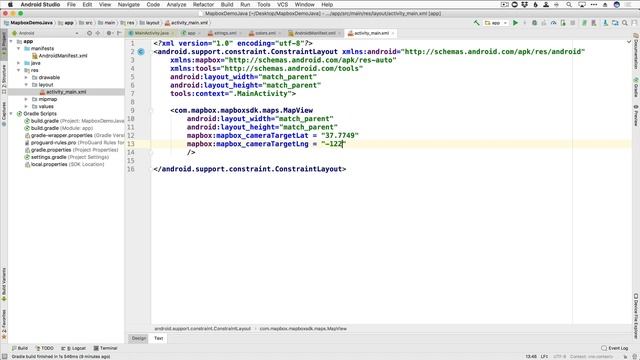Viewport: 640px width, 360px height.
Task: Click the macOS Spotlight search icon
Action: point(569,4)
